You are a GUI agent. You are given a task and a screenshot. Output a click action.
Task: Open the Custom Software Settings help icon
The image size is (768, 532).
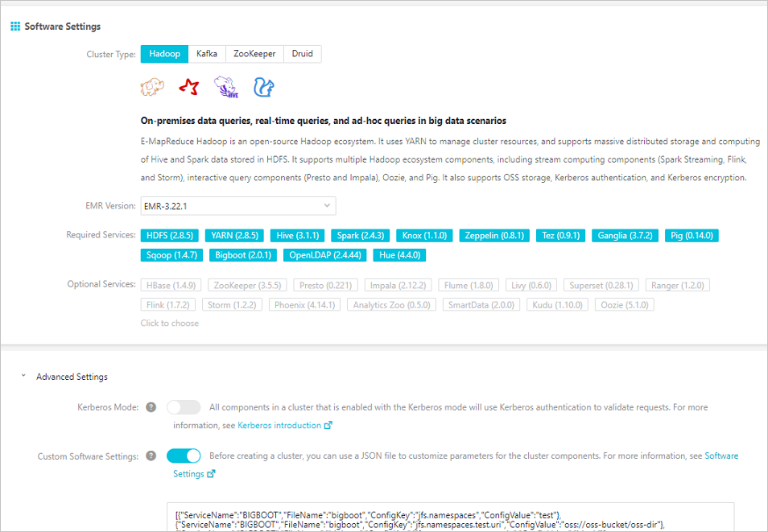click(151, 456)
